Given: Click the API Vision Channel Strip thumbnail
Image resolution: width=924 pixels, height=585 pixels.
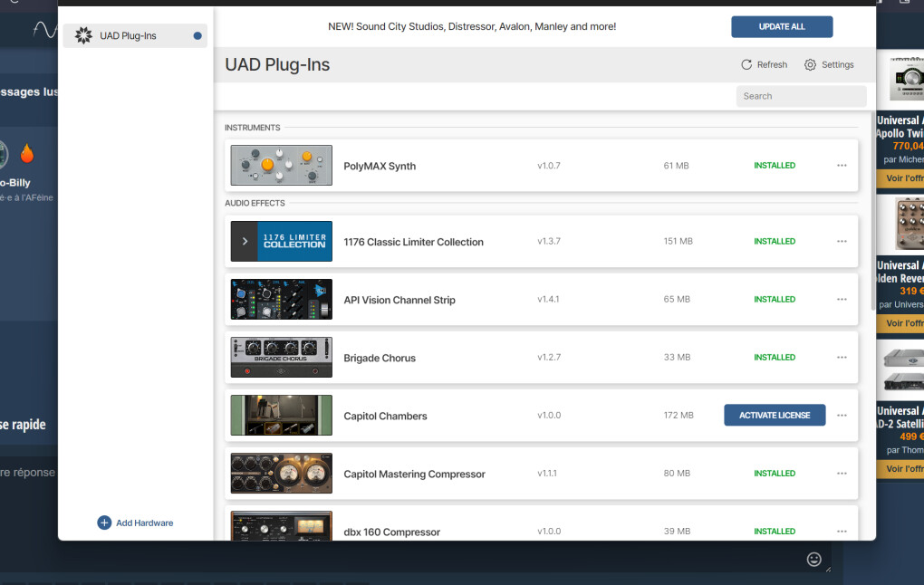Looking at the screenshot, I should [x=281, y=299].
